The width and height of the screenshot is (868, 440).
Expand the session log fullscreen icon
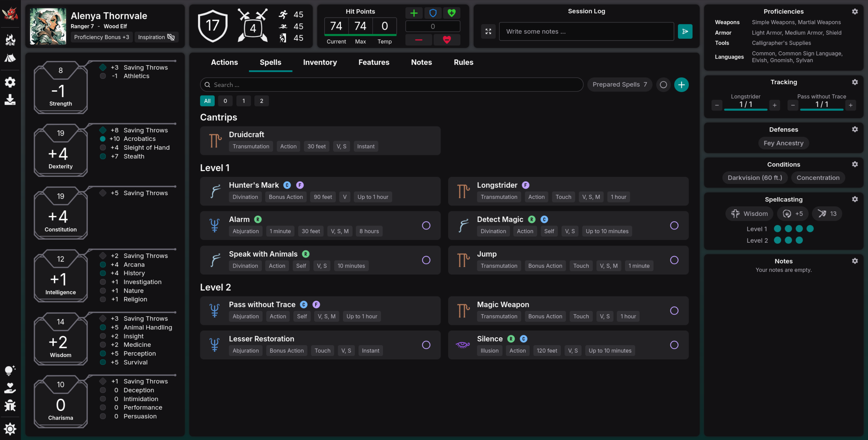pos(488,31)
